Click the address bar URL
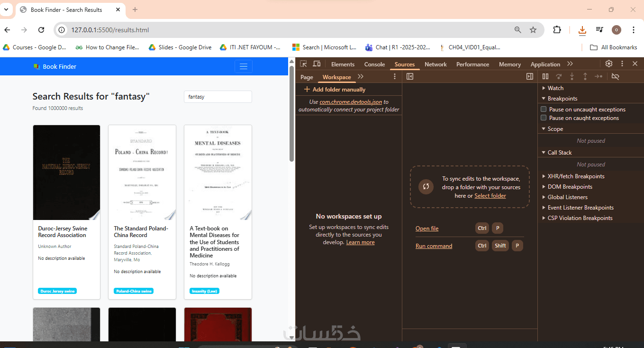Image resolution: width=644 pixels, height=348 pixels. tap(110, 30)
